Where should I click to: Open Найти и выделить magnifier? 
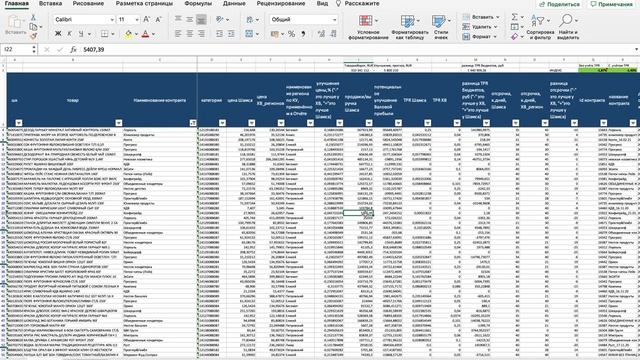pos(568,27)
